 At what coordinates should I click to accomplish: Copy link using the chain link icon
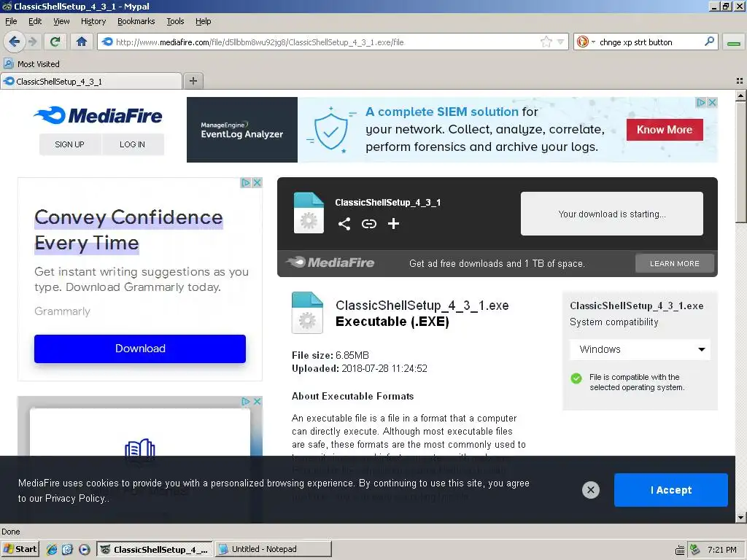click(368, 224)
